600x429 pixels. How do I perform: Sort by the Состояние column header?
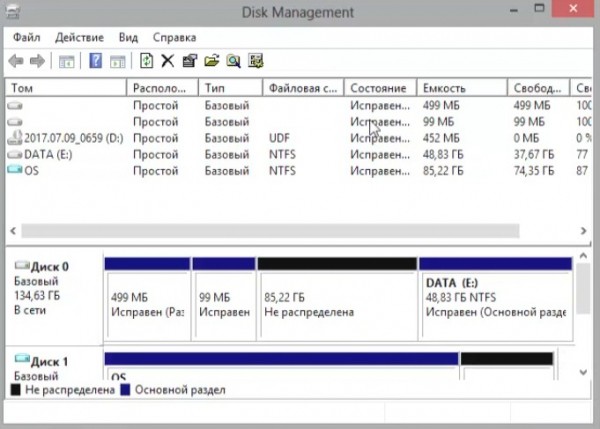click(380, 88)
